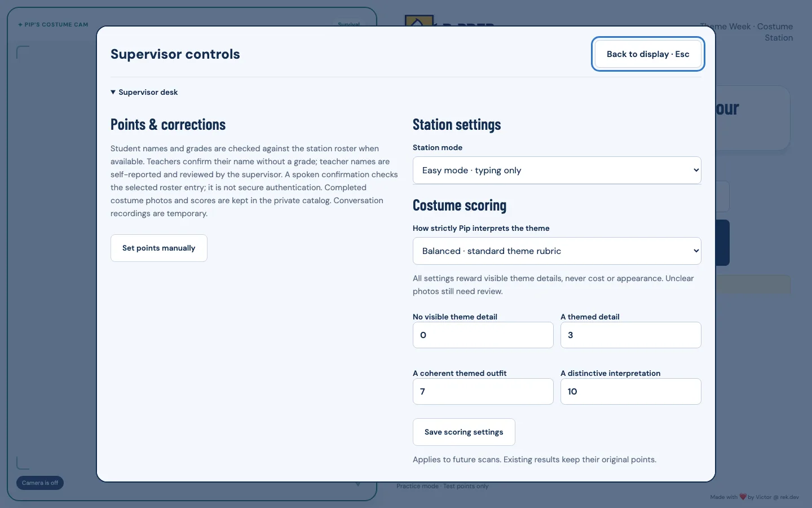Open the Station mode dropdown
The image size is (812, 508).
coord(557,170)
